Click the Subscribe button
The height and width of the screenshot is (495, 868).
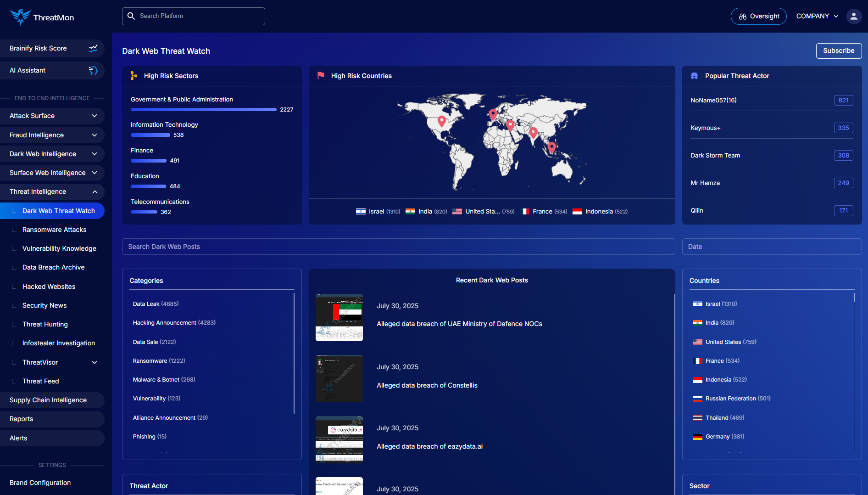tap(839, 51)
